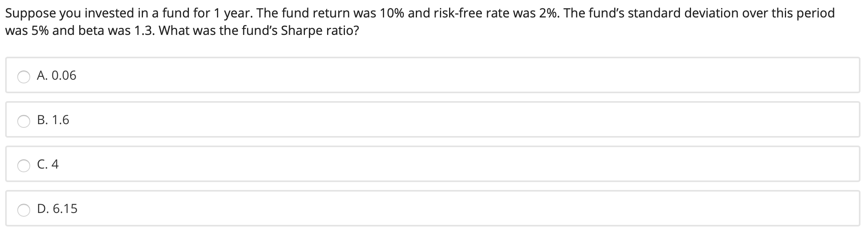Click the '10%' fund return value
Image resolution: width=868 pixels, height=234 pixels.
(392, 13)
